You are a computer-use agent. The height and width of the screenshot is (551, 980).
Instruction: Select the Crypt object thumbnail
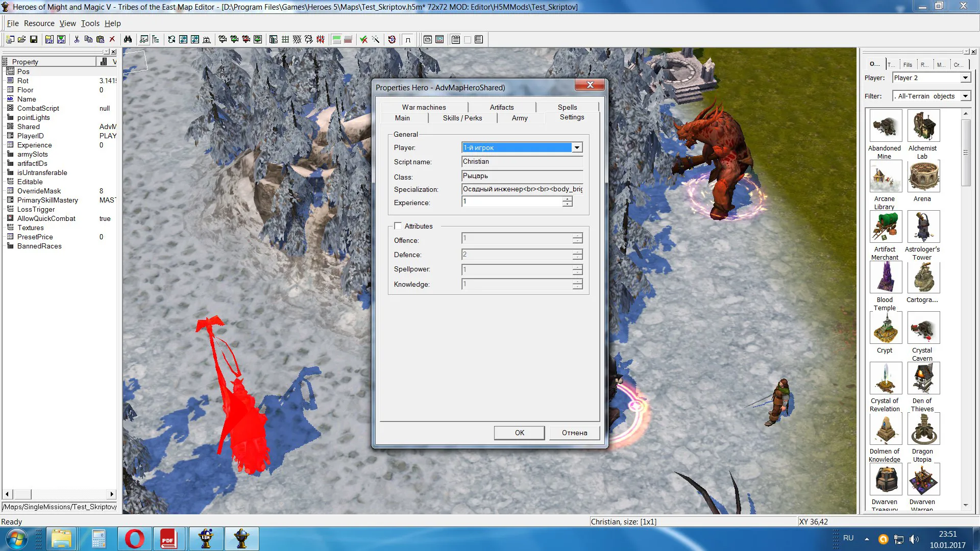click(x=886, y=328)
